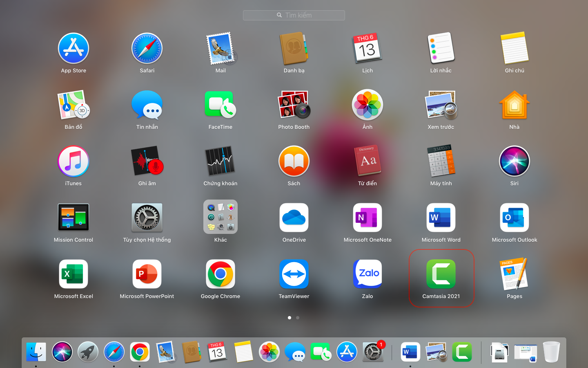Viewport: 588px width, 368px height.
Task: Open Sách books app
Action: pyautogui.click(x=294, y=161)
